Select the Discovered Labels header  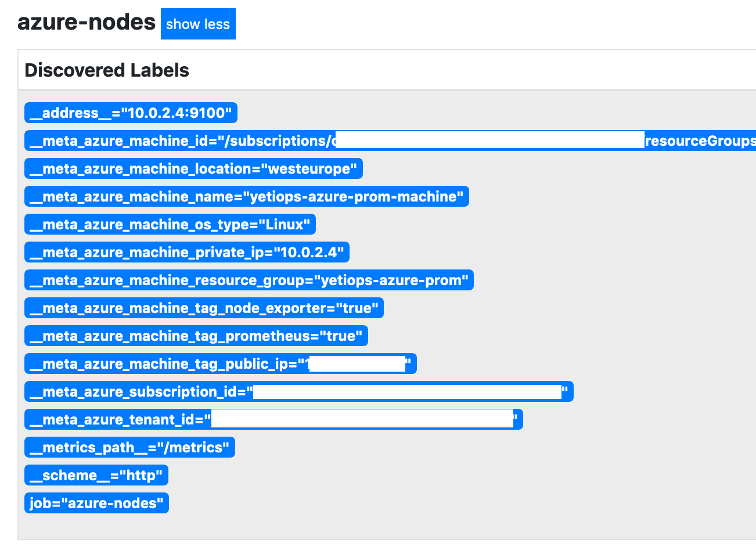pos(106,70)
